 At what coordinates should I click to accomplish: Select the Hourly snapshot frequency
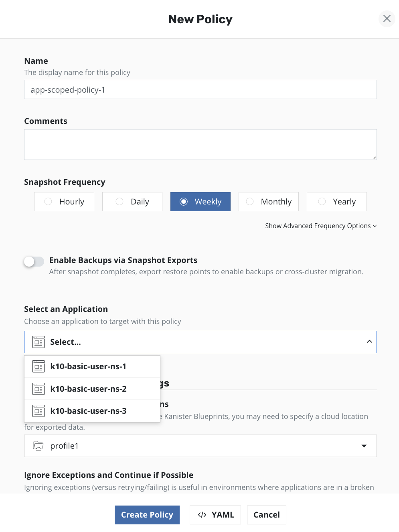(x=64, y=202)
